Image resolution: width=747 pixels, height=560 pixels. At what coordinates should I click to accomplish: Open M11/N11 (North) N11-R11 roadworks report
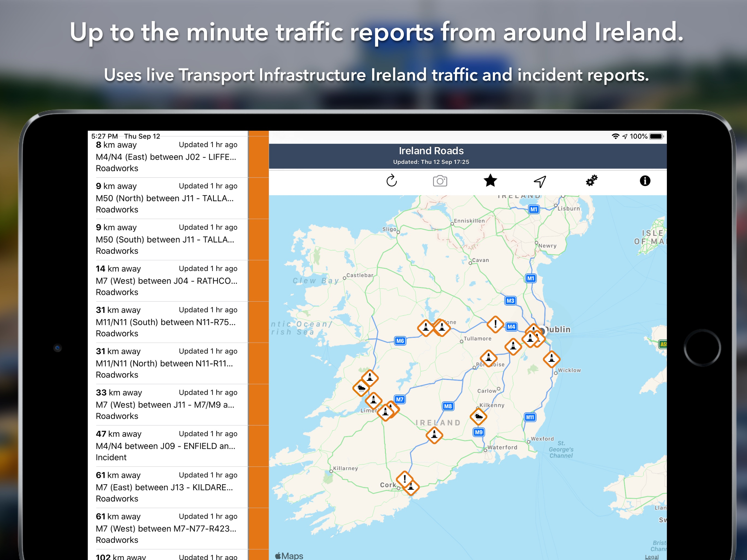[168, 363]
